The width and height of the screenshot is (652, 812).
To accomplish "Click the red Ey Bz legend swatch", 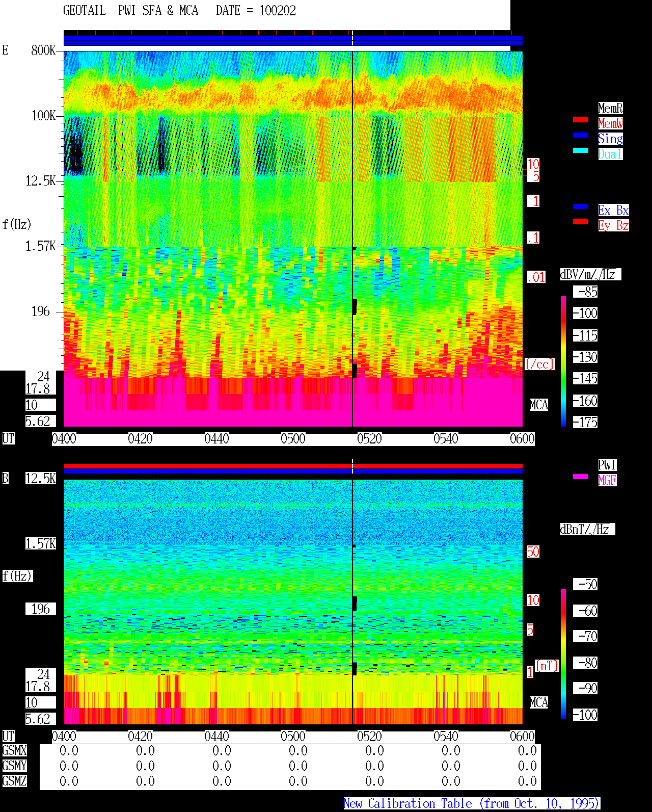I will click(x=581, y=222).
